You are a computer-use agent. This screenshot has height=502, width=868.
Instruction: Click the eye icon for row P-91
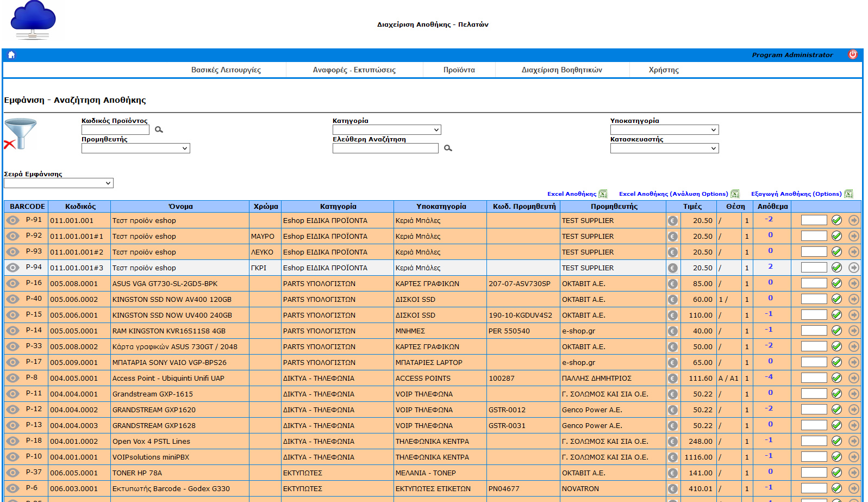[13, 220]
